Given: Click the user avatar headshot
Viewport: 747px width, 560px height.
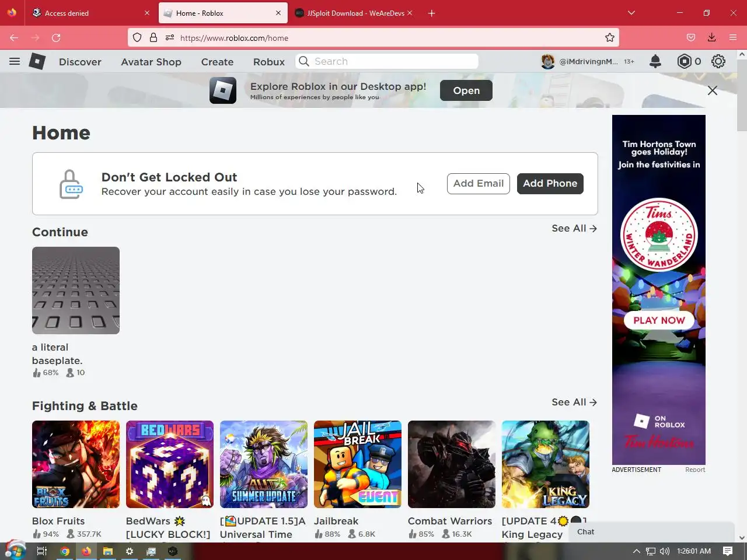Looking at the screenshot, I should coord(548,61).
